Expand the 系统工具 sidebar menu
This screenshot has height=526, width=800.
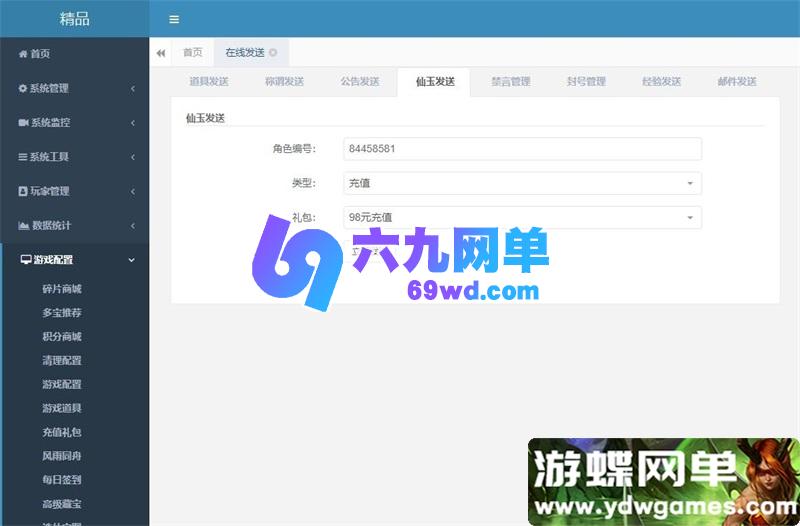(74, 157)
